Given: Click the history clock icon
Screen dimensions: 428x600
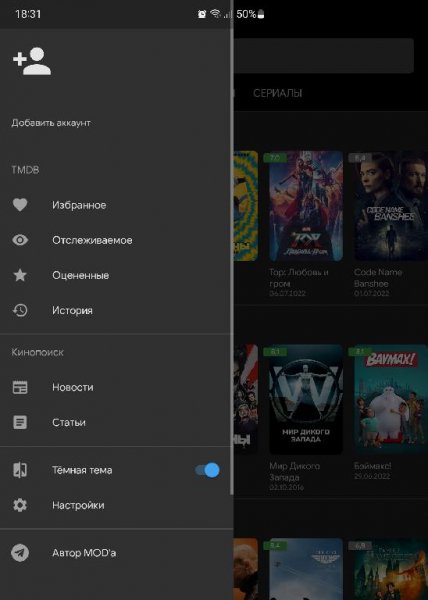Looking at the screenshot, I should pyautogui.click(x=20, y=310).
